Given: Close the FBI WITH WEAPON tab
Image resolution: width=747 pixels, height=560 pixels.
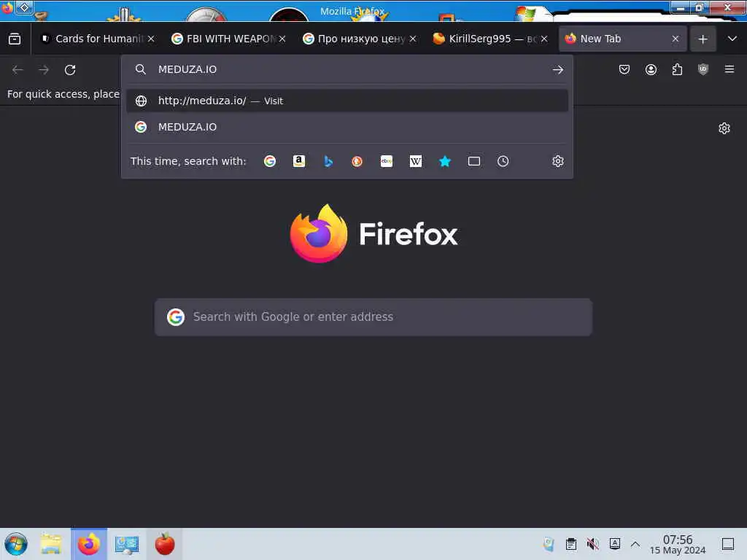Looking at the screenshot, I should pyautogui.click(x=282, y=39).
